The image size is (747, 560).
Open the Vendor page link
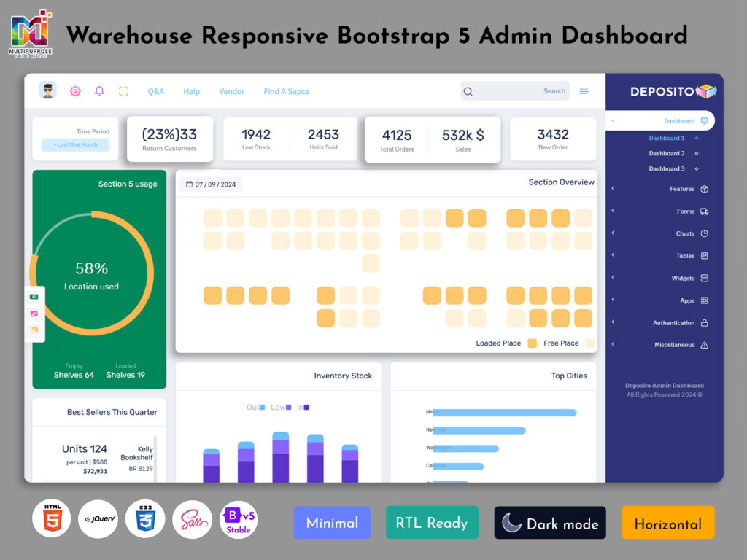[232, 91]
